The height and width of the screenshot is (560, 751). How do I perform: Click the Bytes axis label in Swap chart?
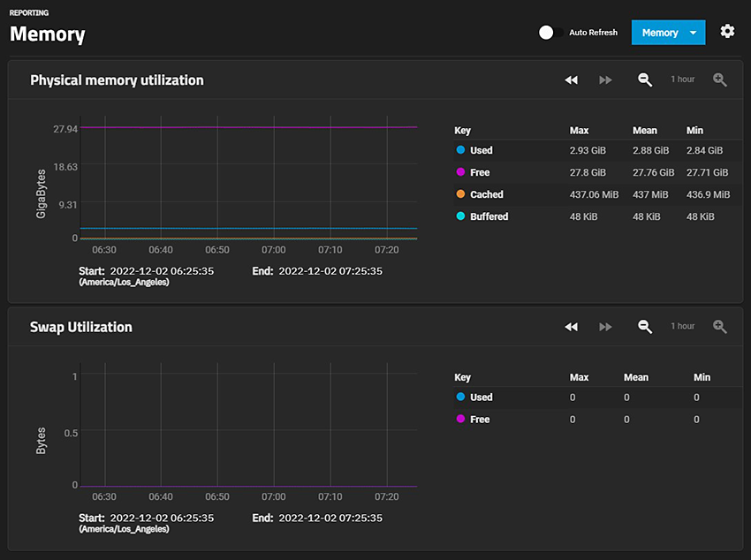(42, 441)
